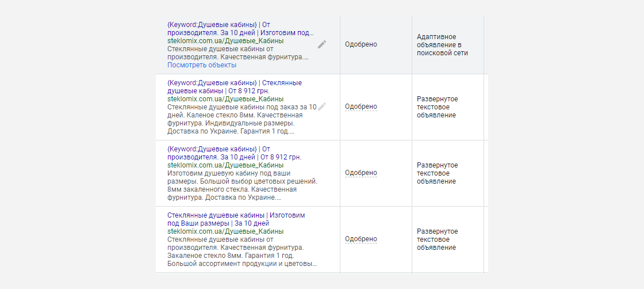Open ad headline 'Стеклянные душевые кабины | Изготовим под Ваши размеры'

coord(236,219)
